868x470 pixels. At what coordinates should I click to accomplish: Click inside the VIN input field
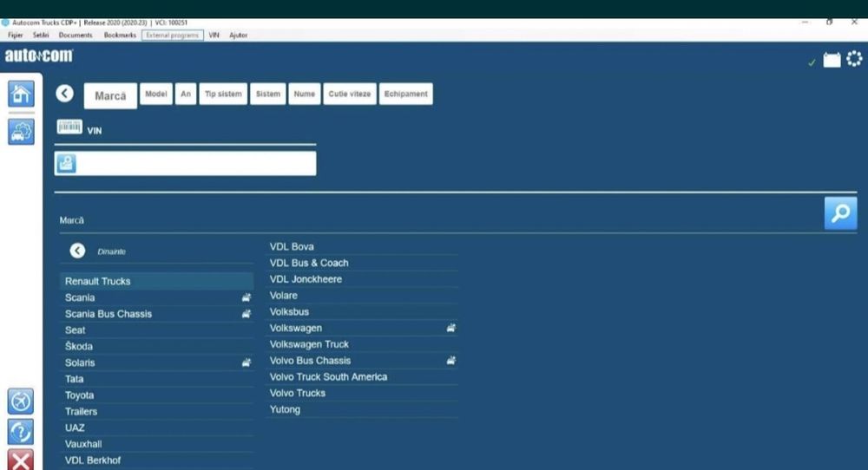(x=186, y=163)
